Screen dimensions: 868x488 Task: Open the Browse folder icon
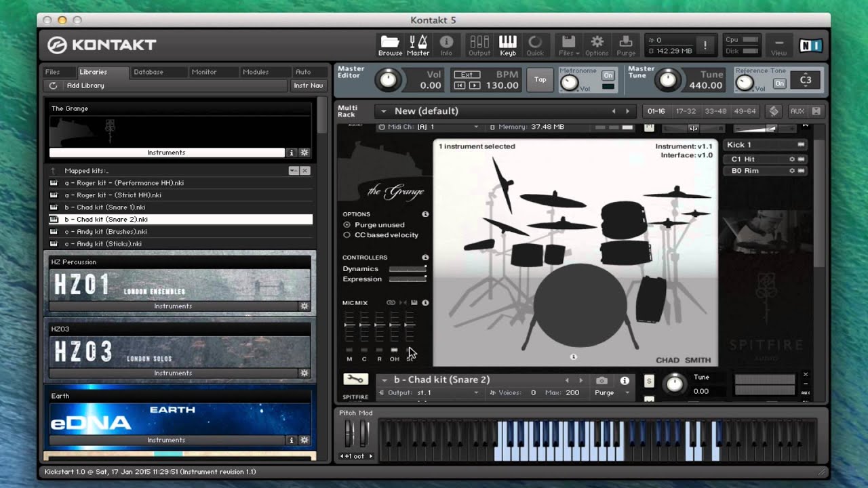click(390, 45)
